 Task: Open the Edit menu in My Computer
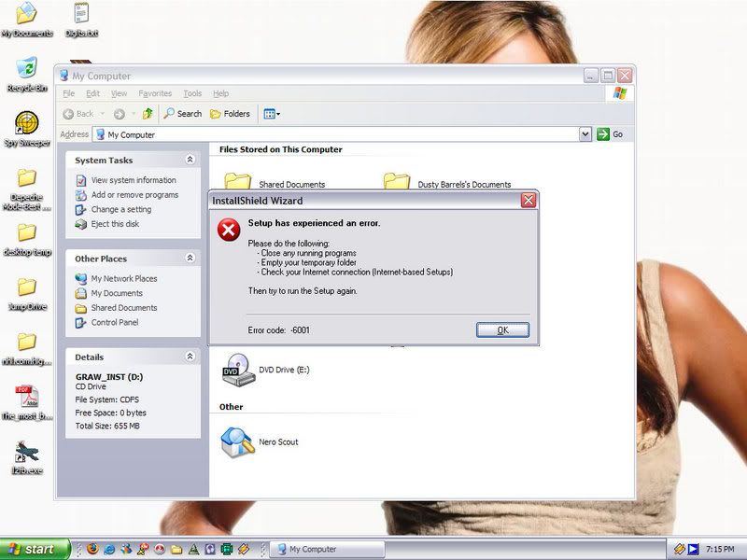[x=92, y=93]
